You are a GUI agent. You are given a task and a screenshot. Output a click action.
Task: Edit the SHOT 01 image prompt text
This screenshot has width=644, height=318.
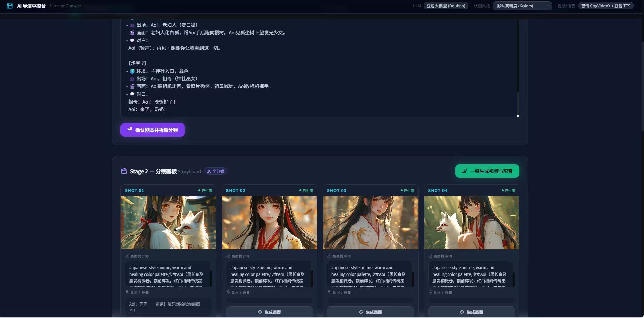point(168,274)
